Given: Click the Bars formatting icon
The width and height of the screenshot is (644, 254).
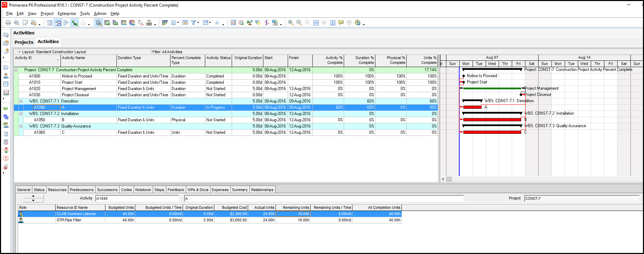Looking at the screenshot, I should point(165,23).
